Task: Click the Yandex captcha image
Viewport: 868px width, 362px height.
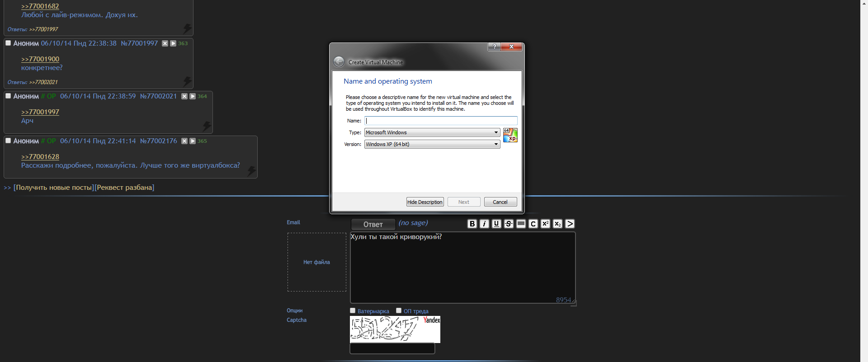Action: (x=395, y=329)
